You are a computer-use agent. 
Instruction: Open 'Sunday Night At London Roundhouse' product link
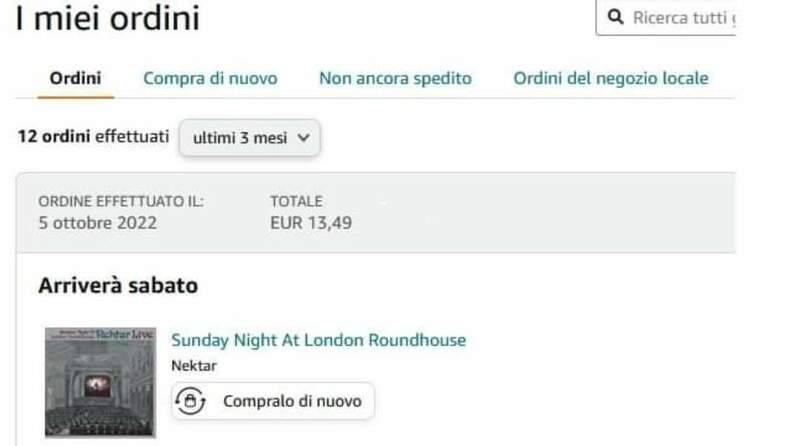click(318, 340)
